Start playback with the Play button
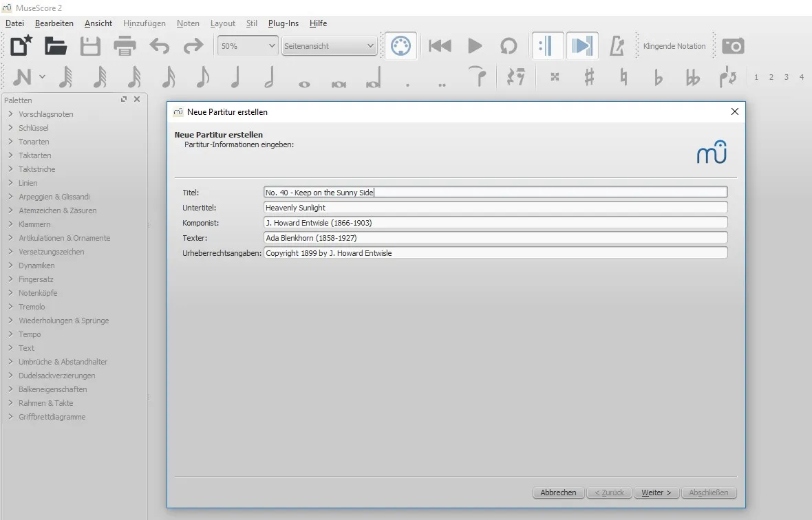 474,46
